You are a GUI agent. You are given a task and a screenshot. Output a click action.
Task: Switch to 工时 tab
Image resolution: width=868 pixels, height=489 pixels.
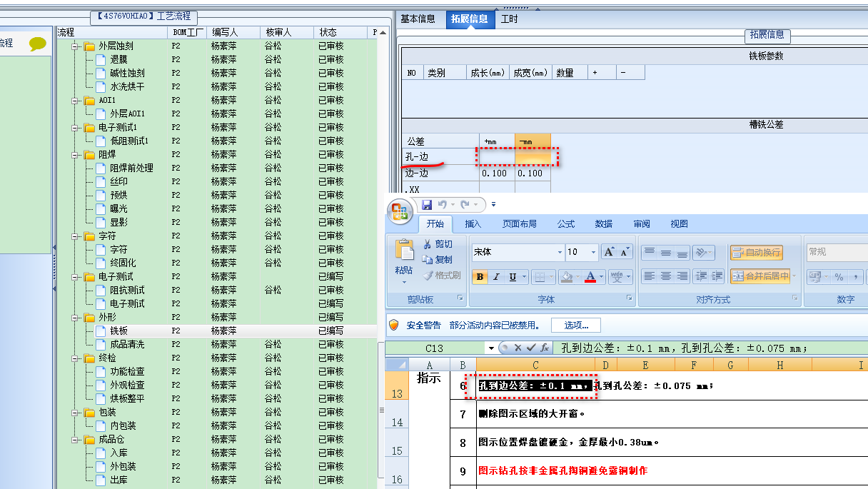[x=510, y=19]
